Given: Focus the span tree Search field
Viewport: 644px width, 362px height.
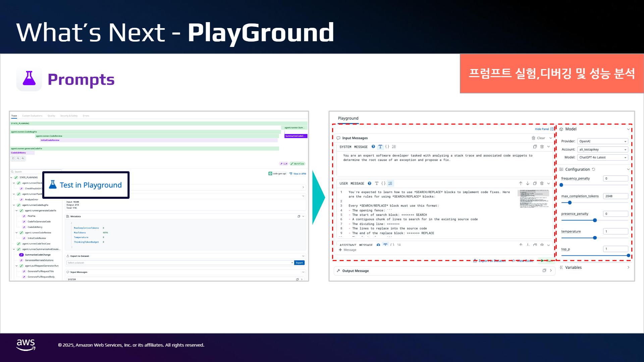Looking at the screenshot, I should click(36, 172).
